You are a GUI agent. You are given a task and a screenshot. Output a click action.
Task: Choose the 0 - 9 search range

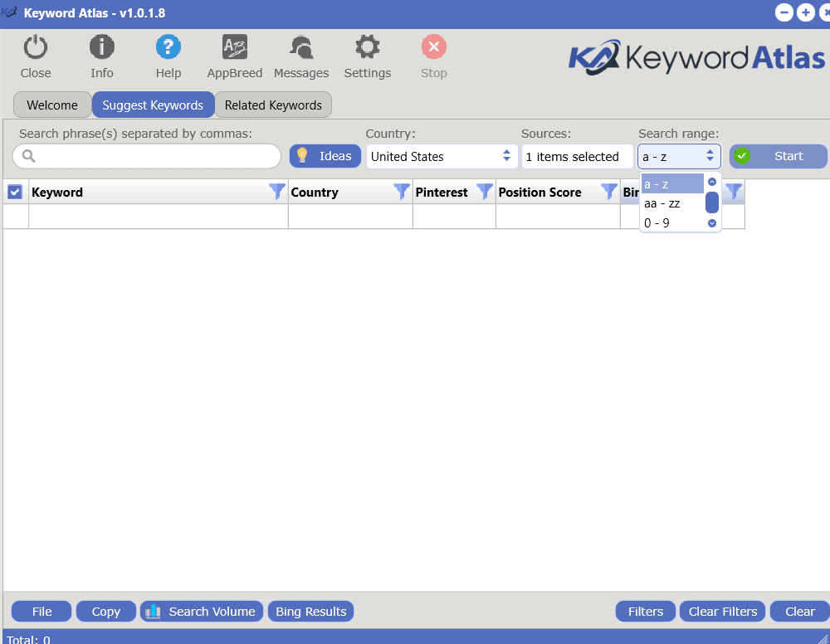pos(657,222)
